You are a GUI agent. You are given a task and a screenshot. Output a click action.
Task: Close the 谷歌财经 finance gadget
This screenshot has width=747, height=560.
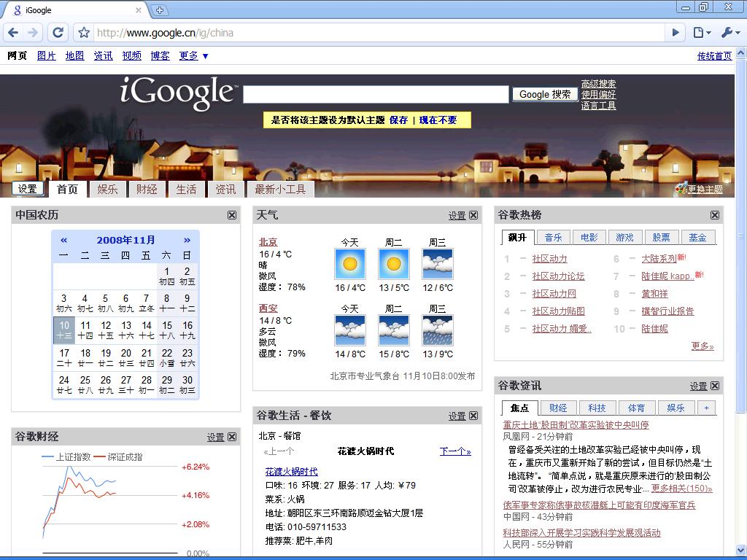click(232, 437)
